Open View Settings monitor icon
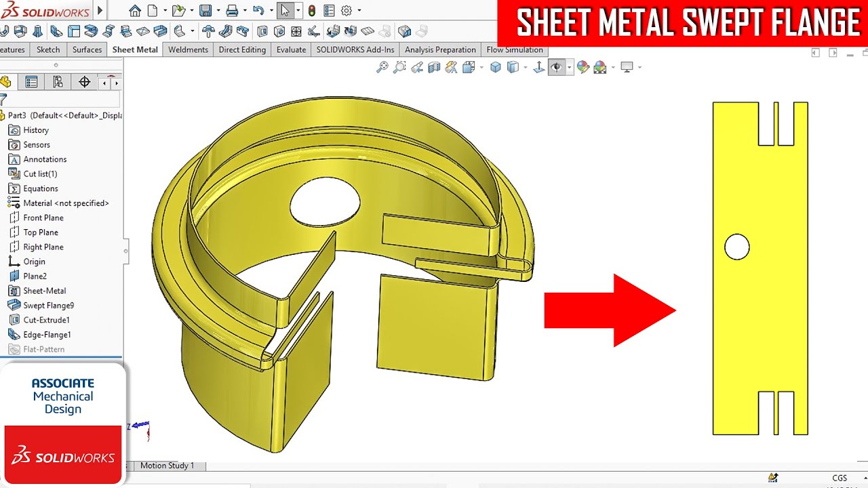 (x=627, y=67)
